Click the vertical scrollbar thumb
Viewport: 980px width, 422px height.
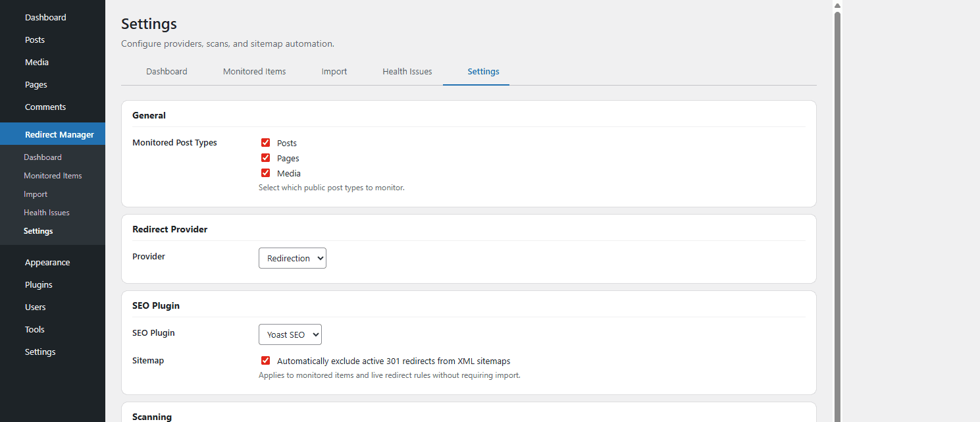838,217
